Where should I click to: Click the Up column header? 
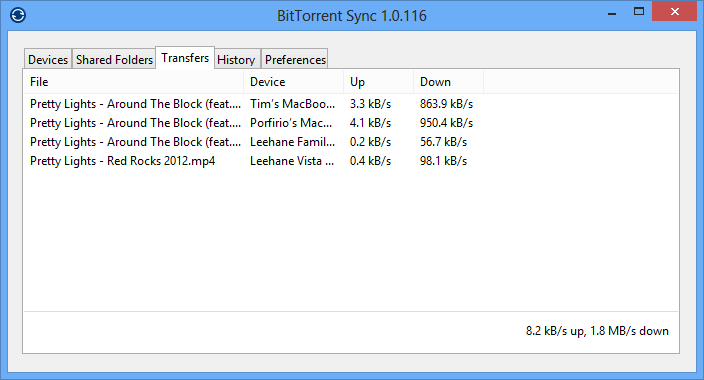click(378, 82)
